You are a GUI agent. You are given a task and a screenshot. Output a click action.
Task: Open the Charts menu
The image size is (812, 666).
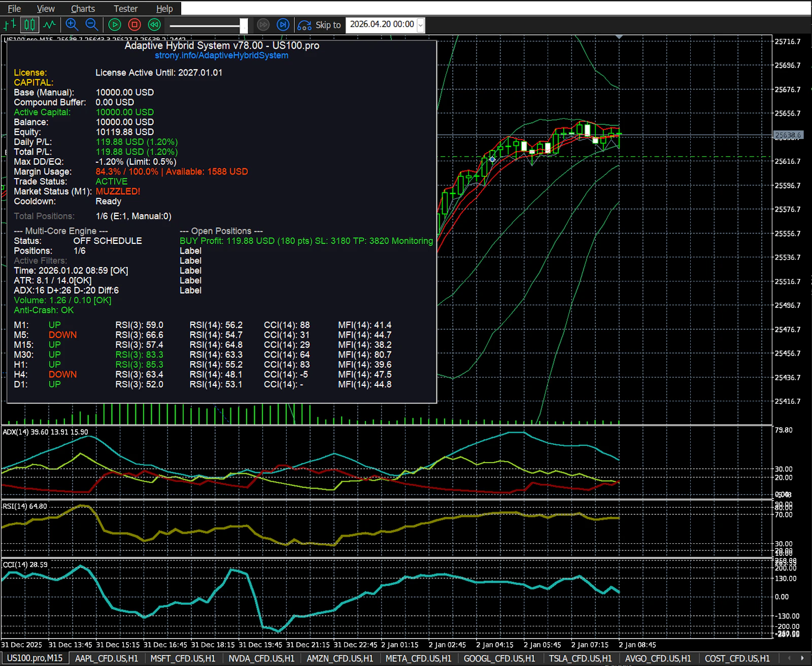pos(83,9)
